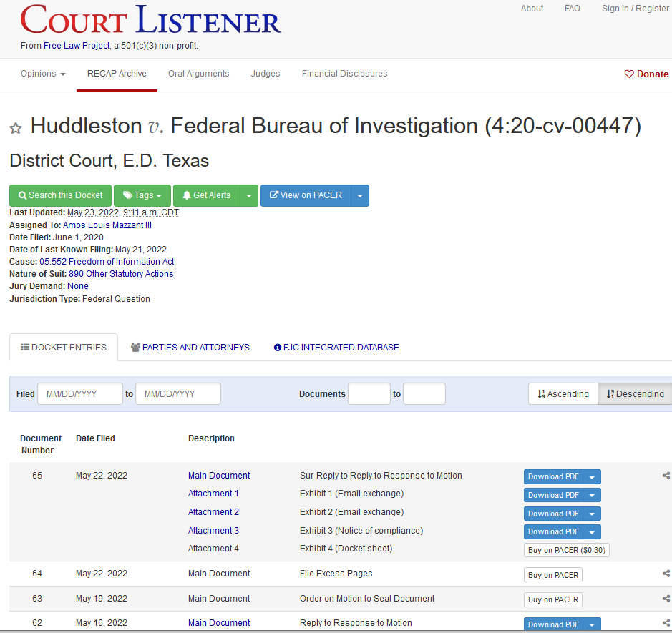Click the share icon for document 65
The width and height of the screenshot is (672, 633).
click(x=666, y=476)
